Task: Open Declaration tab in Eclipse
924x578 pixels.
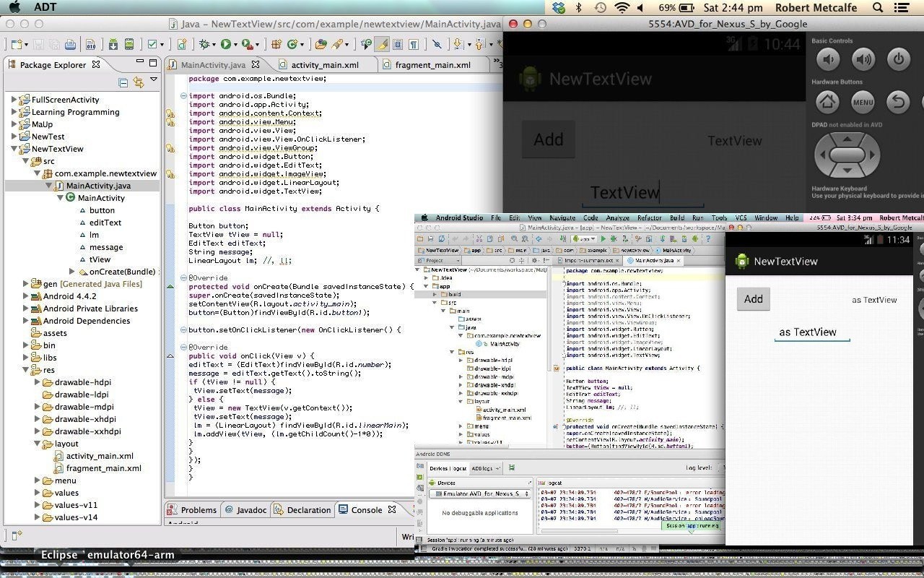Action: (x=302, y=509)
